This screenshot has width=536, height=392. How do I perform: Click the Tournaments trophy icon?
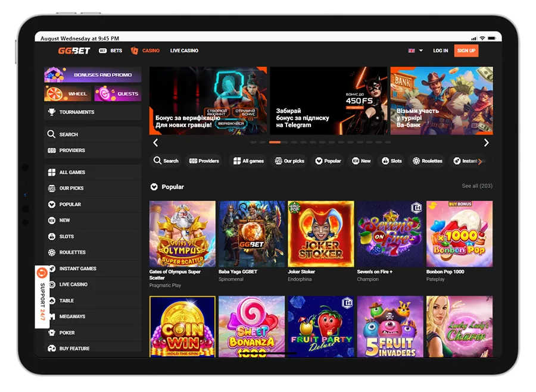[x=52, y=112]
